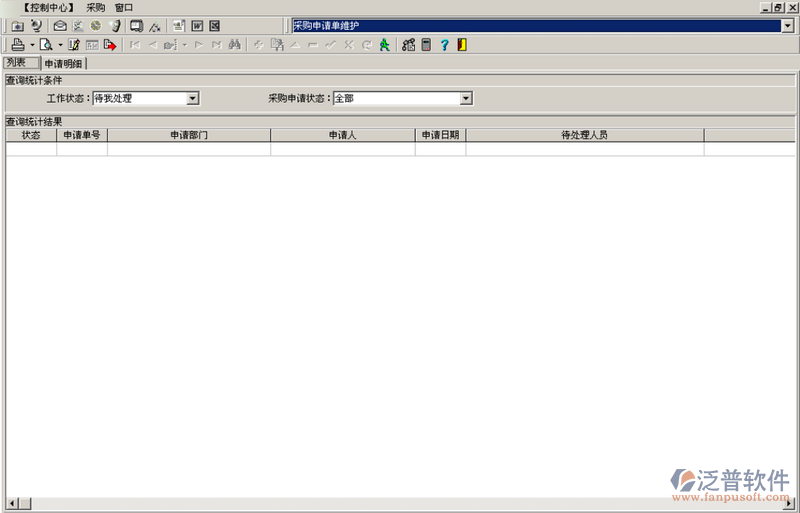Expand the 采购申请状态 dropdown
Screen dimensions: 800x513
(x=466, y=99)
